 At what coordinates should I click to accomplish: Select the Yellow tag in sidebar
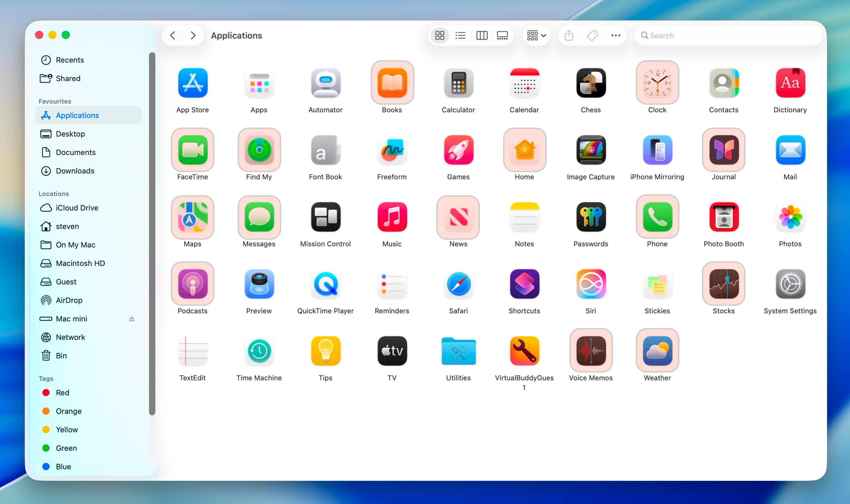88,430
